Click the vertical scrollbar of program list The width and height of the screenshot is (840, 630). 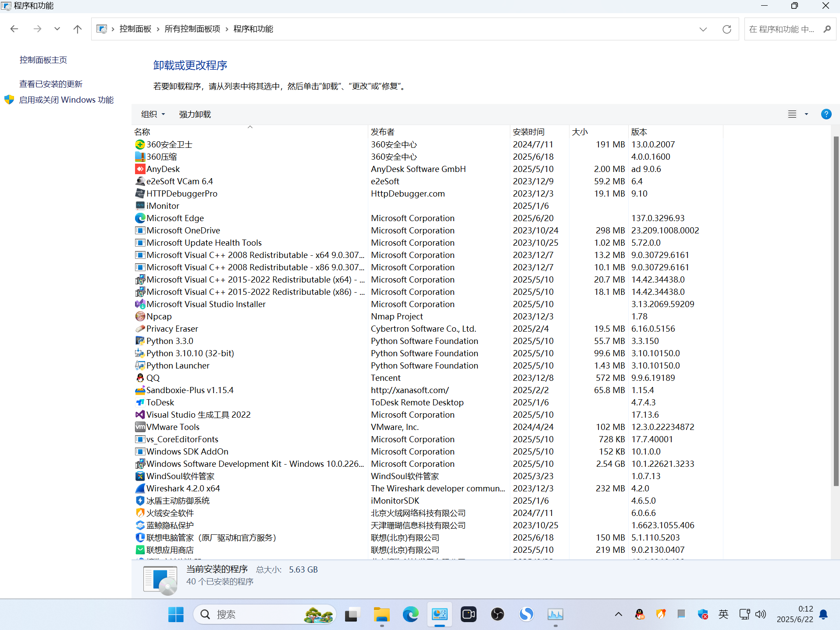point(836,311)
